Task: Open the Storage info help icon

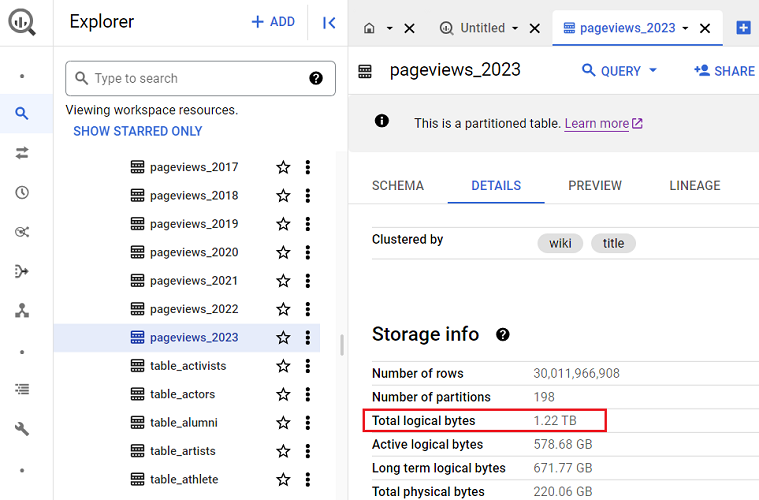Action: 503,334
